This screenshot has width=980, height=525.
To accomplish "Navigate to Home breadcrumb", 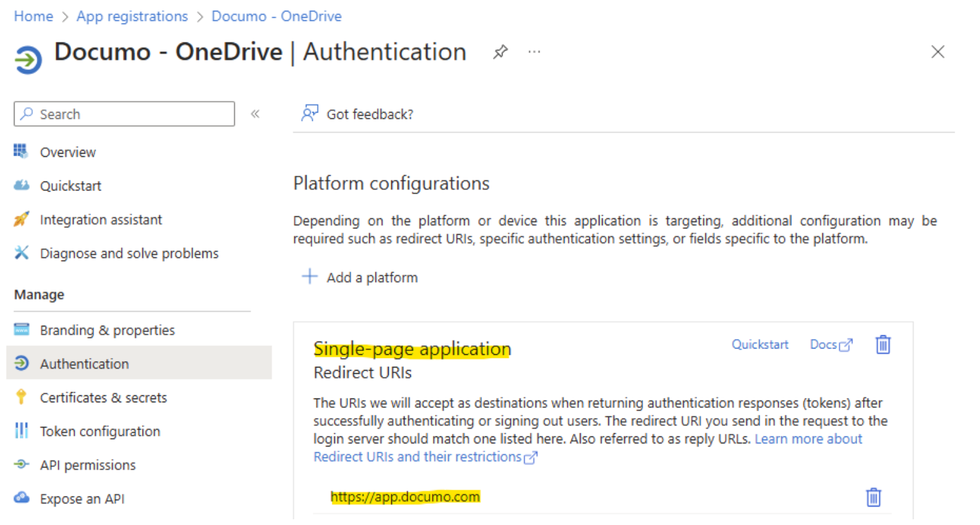I will tap(34, 16).
